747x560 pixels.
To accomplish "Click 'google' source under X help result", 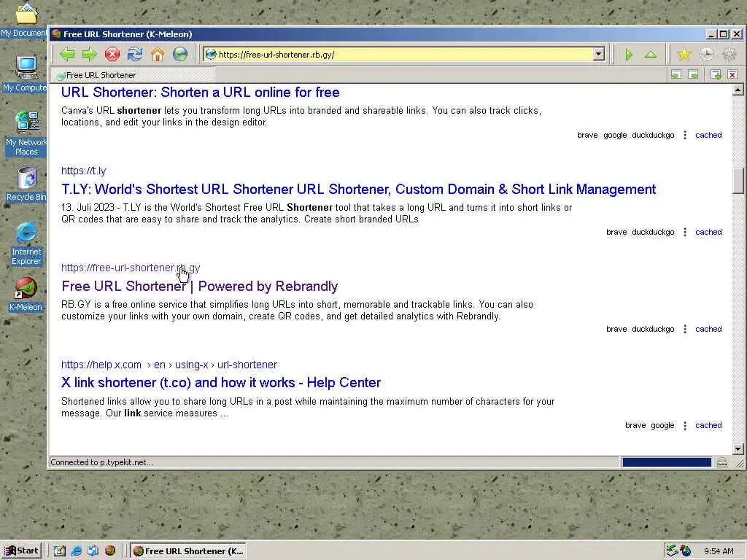I will (x=662, y=426).
